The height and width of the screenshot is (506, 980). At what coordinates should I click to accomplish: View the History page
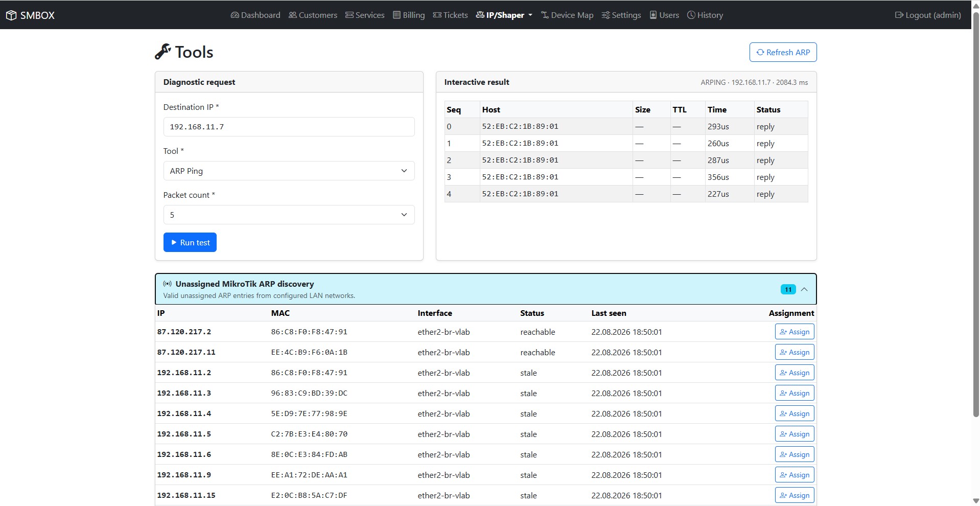(x=705, y=15)
